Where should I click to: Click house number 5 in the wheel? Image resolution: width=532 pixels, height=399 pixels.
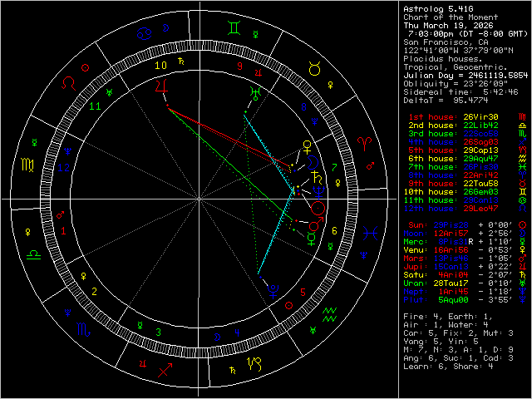pos(303,292)
